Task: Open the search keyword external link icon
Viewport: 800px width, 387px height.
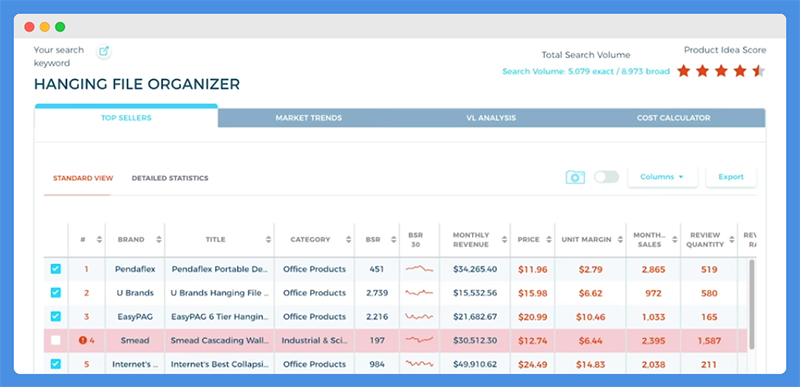Action: pyautogui.click(x=104, y=50)
